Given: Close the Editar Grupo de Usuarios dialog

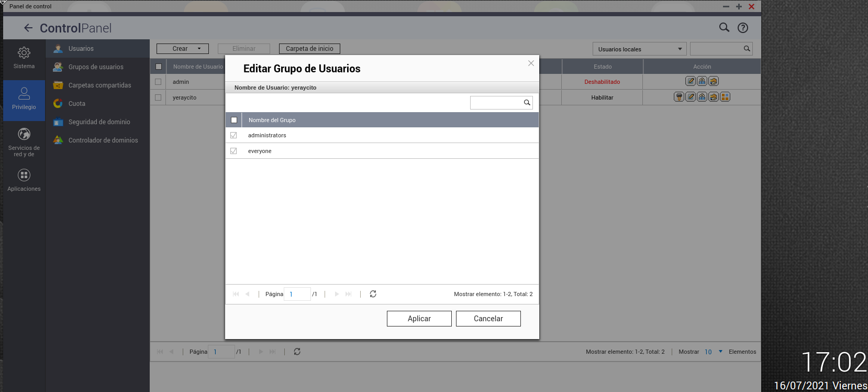Looking at the screenshot, I should (531, 63).
